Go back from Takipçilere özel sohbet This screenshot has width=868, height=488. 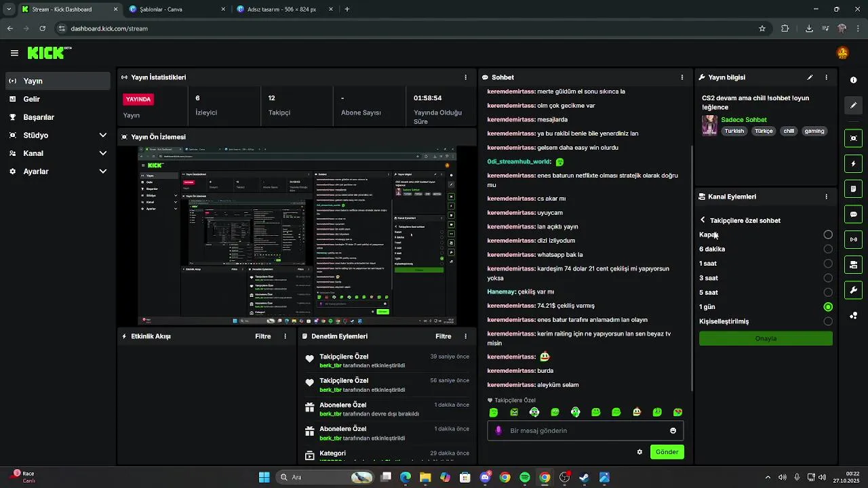click(703, 220)
